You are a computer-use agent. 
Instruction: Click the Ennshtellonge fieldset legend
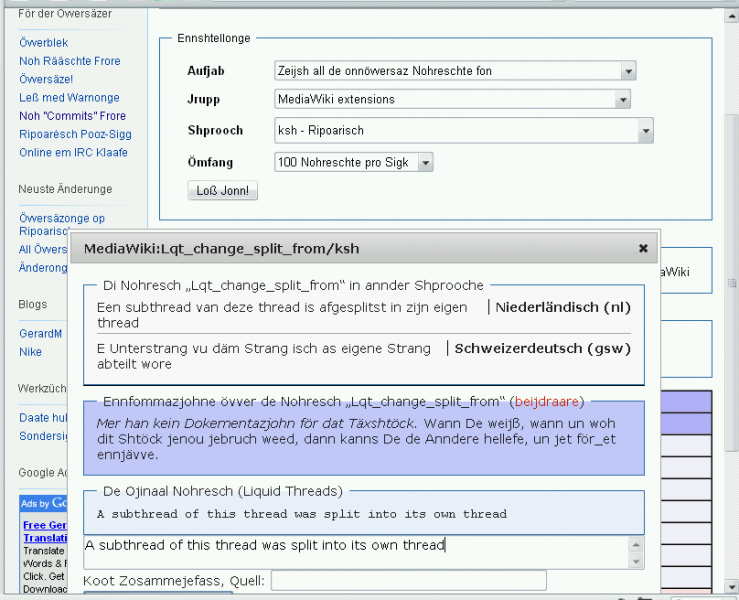(213, 38)
